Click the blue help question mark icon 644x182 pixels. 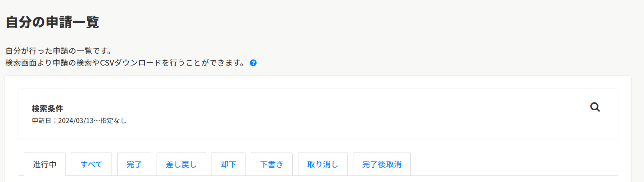pos(253,63)
